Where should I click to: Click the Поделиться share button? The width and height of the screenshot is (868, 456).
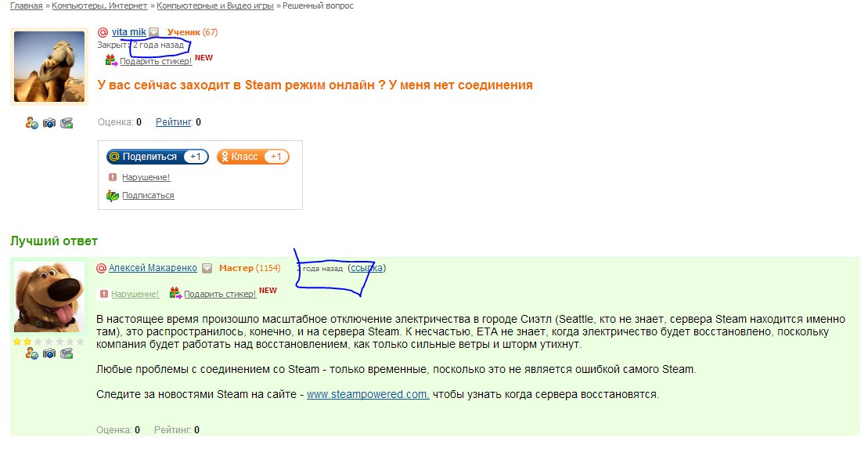click(x=157, y=157)
